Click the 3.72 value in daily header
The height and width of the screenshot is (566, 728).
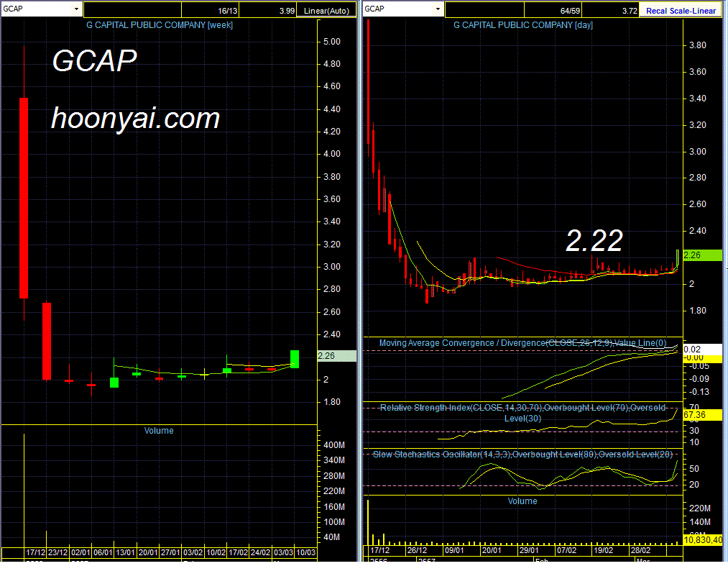[x=630, y=11]
